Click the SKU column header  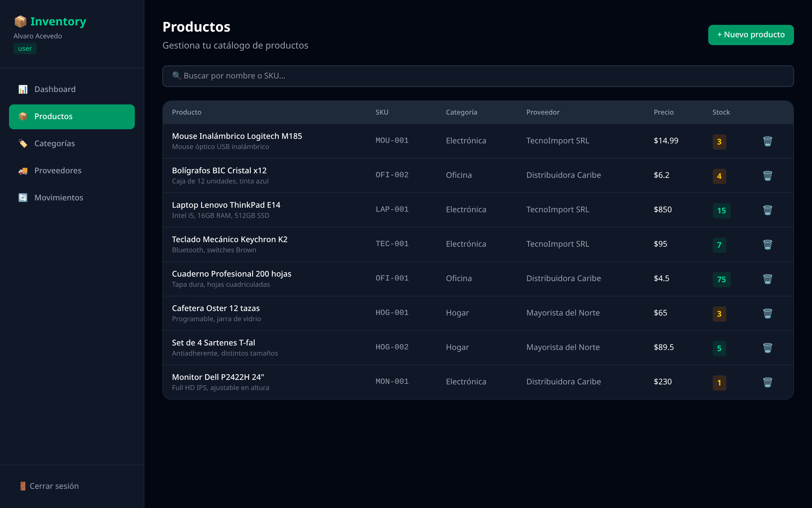(382, 112)
